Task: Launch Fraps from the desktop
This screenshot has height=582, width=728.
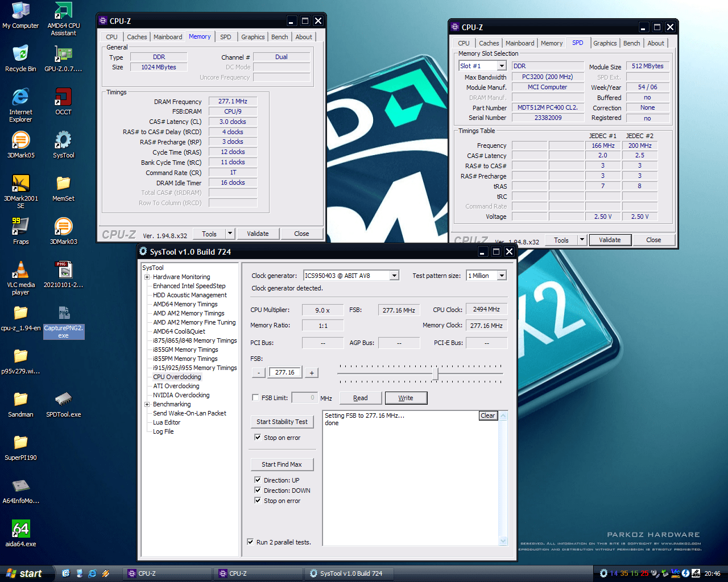Action: pos(21,232)
